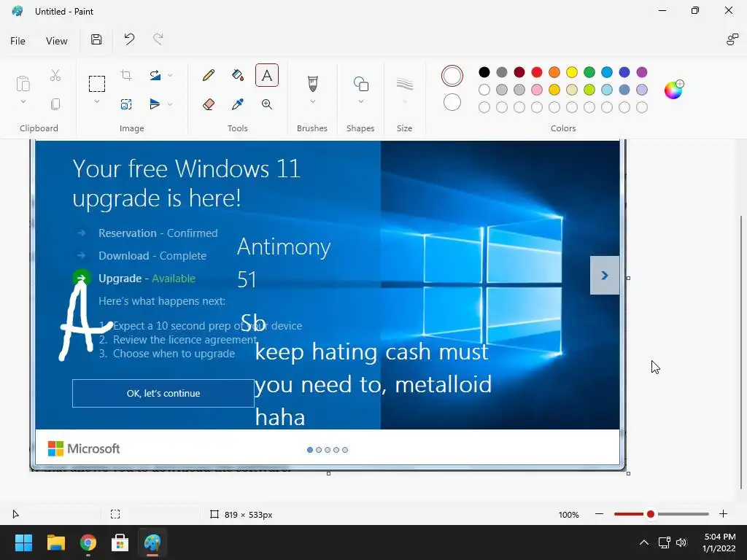
Task: Click the first empty custom color slot
Action: click(484, 107)
